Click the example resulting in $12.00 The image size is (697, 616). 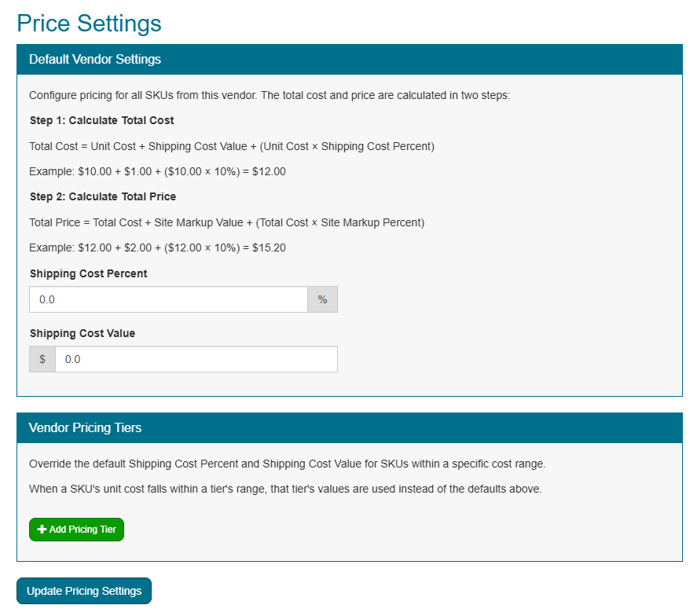[157, 171]
